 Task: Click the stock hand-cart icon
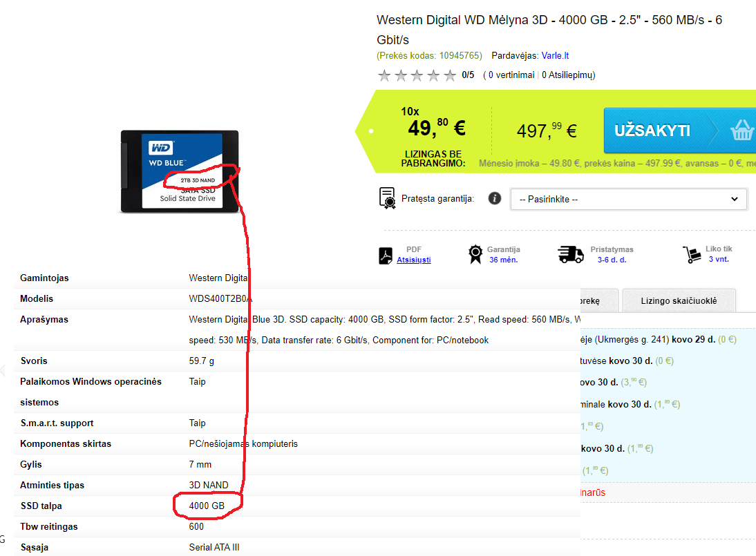click(x=692, y=254)
